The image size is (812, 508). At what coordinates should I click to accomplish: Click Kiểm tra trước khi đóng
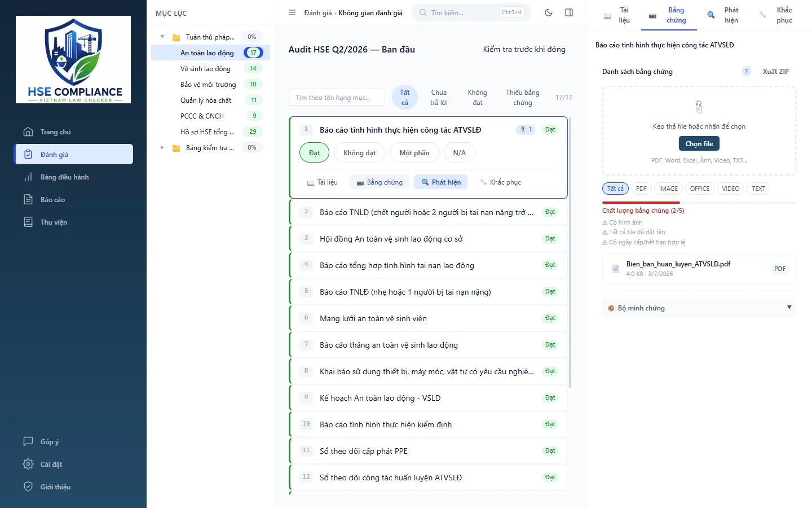click(x=524, y=50)
